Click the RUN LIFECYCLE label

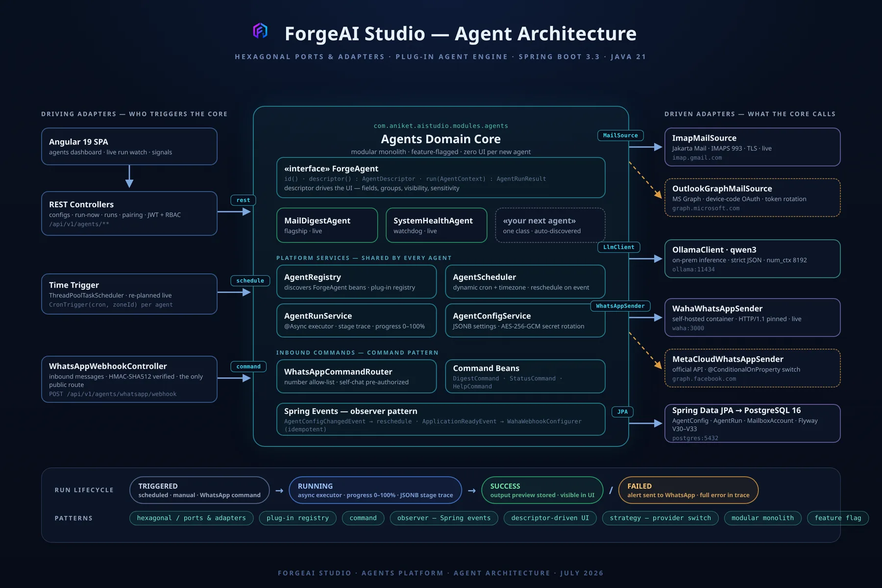click(x=84, y=490)
